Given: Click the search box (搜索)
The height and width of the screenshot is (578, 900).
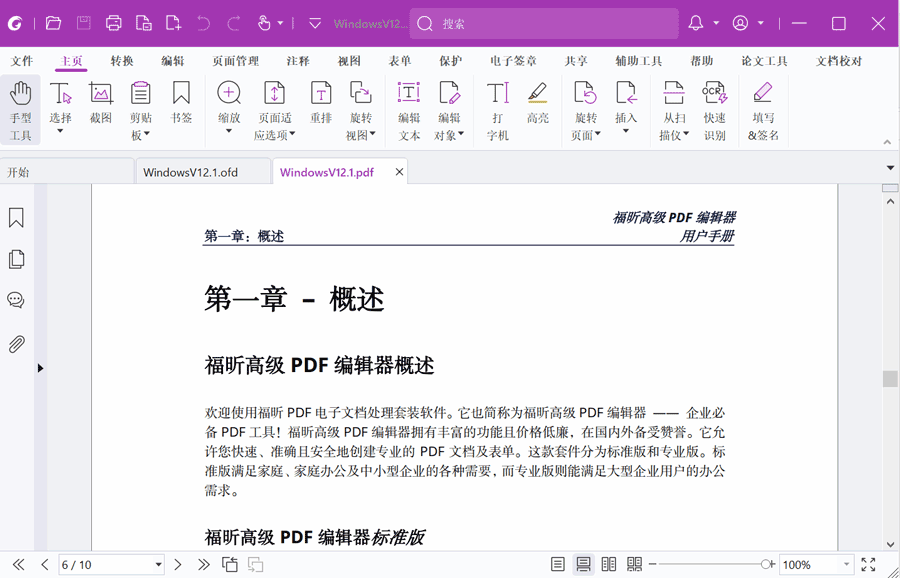Looking at the screenshot, I should (x=544, y=24).
